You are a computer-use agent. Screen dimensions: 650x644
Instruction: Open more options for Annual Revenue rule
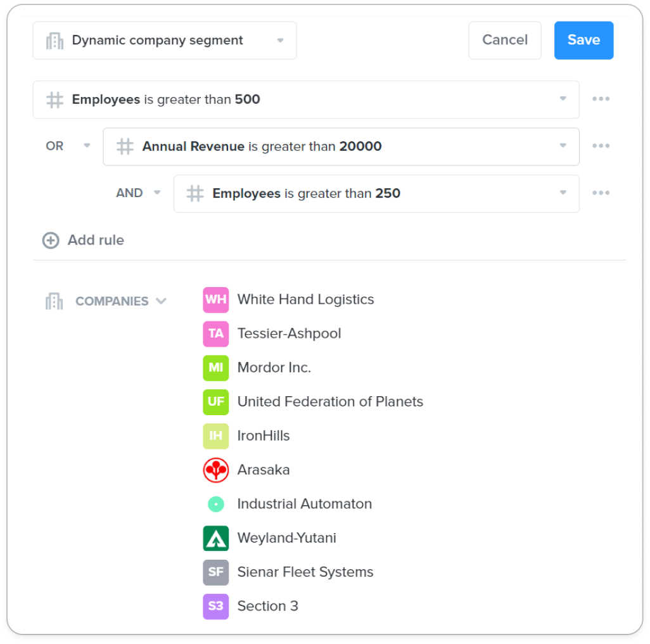(601, 146)
